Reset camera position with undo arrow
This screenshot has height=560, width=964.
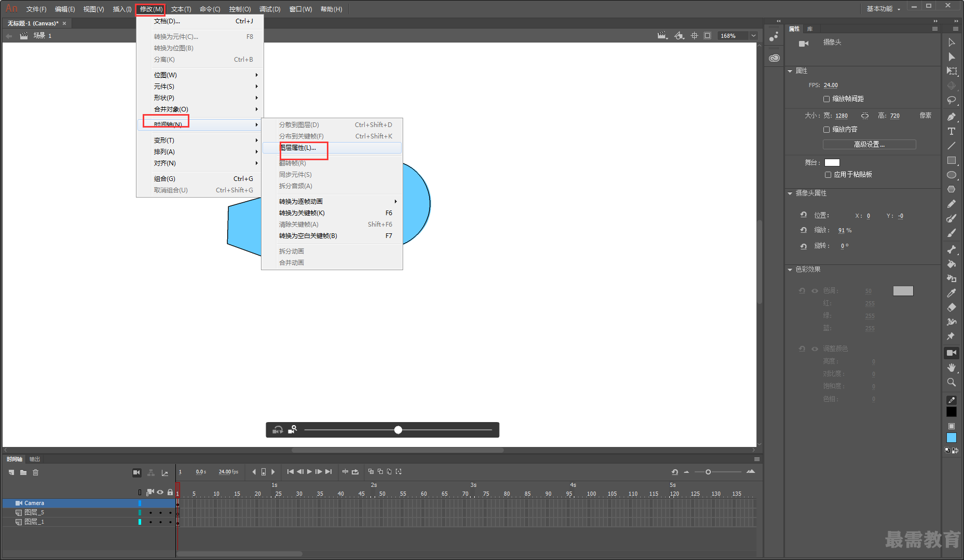pos(804,215)
